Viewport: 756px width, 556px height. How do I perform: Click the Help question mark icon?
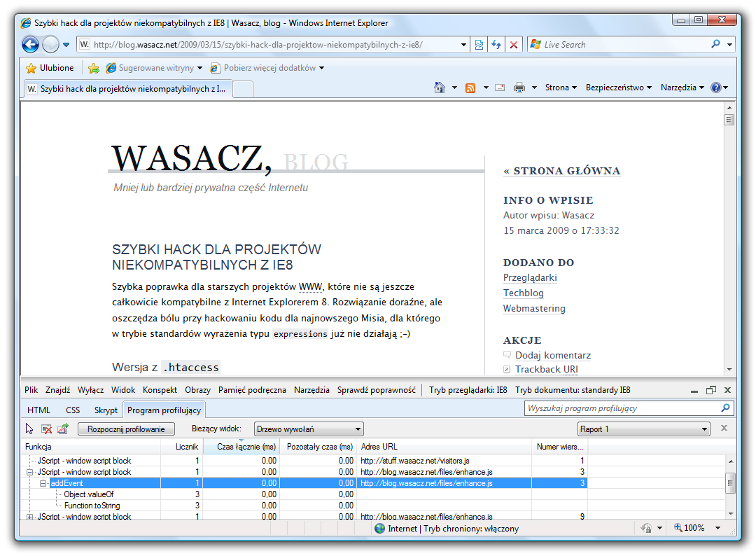(x=716, y=88)
